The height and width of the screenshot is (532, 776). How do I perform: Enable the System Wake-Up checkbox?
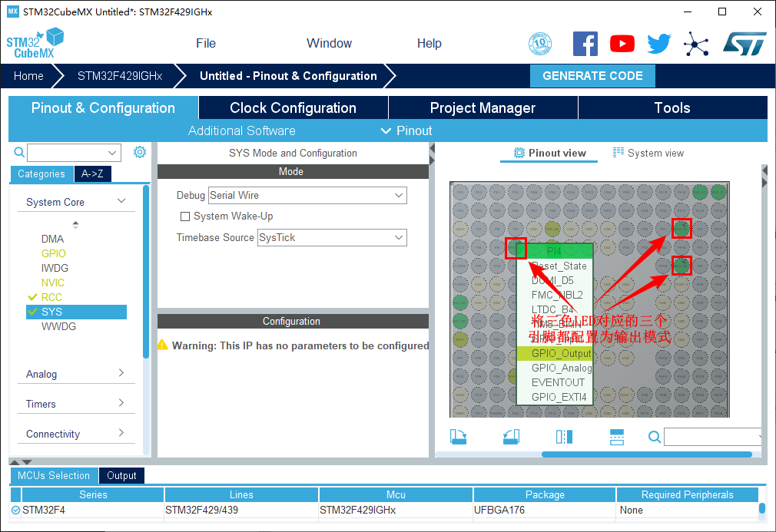184,216
